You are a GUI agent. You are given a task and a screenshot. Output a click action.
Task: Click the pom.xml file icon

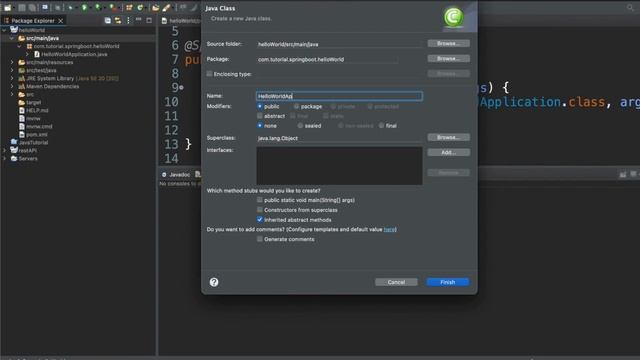(x=22, y=134)
